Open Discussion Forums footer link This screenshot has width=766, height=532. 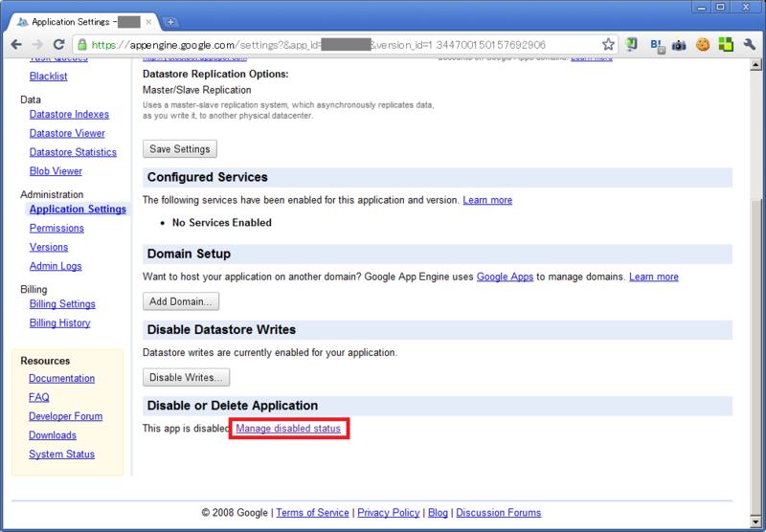click(x=498, y=513)
